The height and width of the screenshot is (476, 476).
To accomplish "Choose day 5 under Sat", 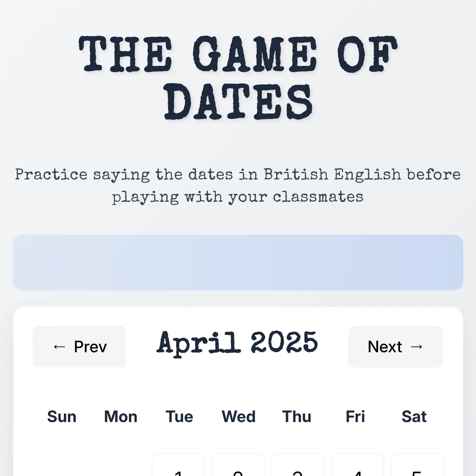I will pyautogui.click(x=417, y=465).
